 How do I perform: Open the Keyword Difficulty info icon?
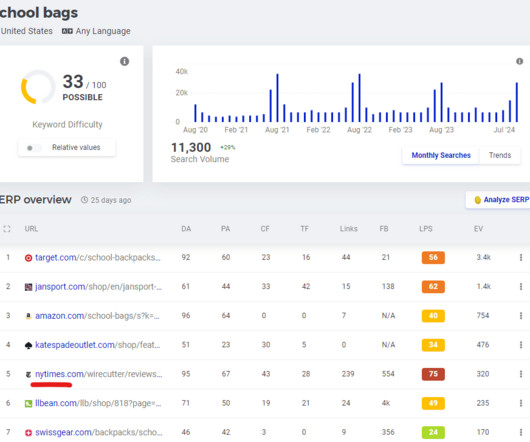click(124, 61)
